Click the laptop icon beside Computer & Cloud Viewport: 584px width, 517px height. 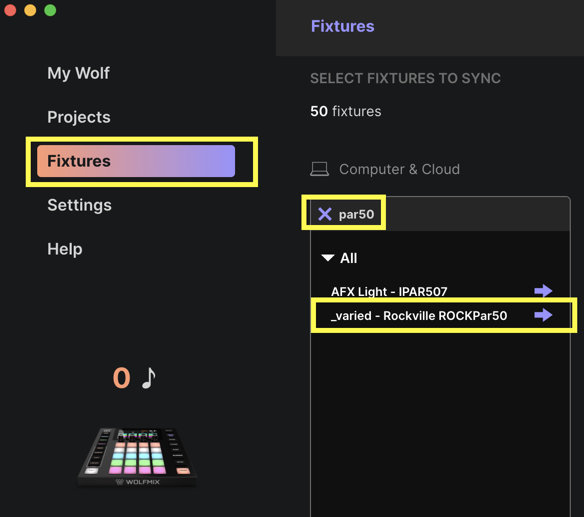pos(319,169)
